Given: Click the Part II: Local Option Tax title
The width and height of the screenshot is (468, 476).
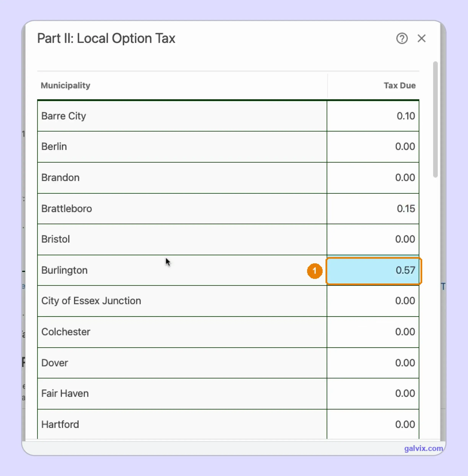Looking at the screenshot, I should pyautogui.click(x=106, y=39).
